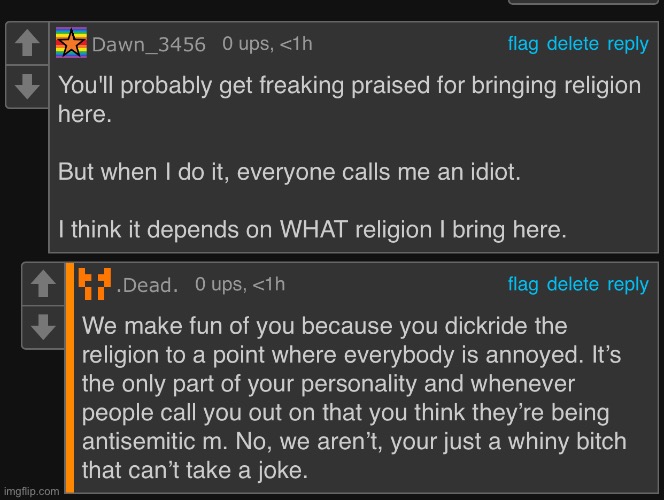Flag the .Dead. comment
Viewport: 664px width, 500px height.
[523, 285]
